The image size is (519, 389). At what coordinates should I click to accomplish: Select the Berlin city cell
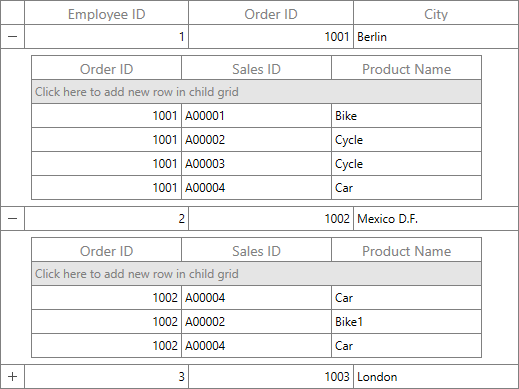(x=436, y=36)
